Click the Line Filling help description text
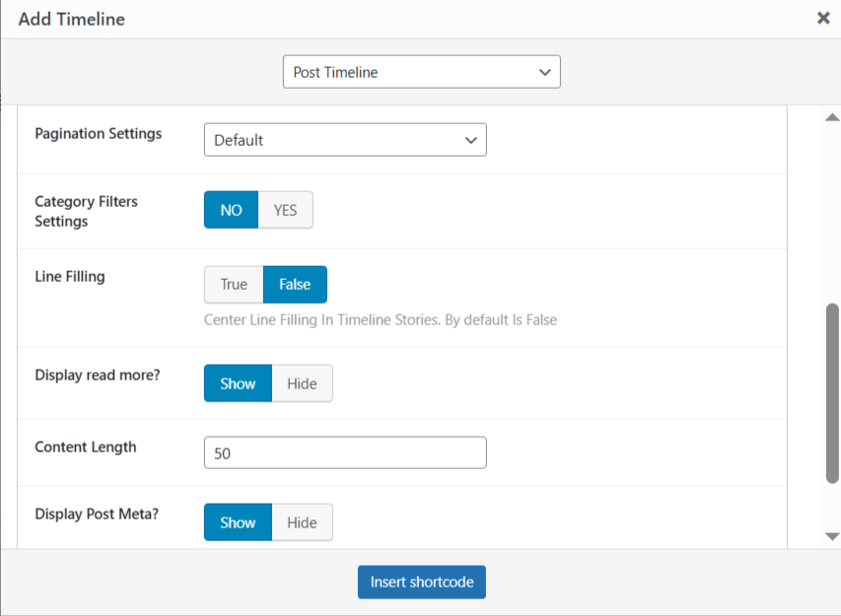The image size is (841, 616). click(x=380, y=319)
